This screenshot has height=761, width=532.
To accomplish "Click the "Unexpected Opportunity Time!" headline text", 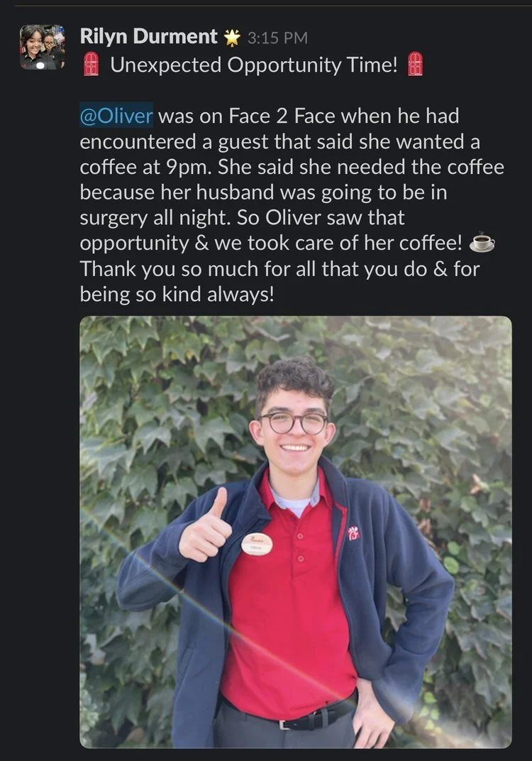I will [x=254, y=65].
